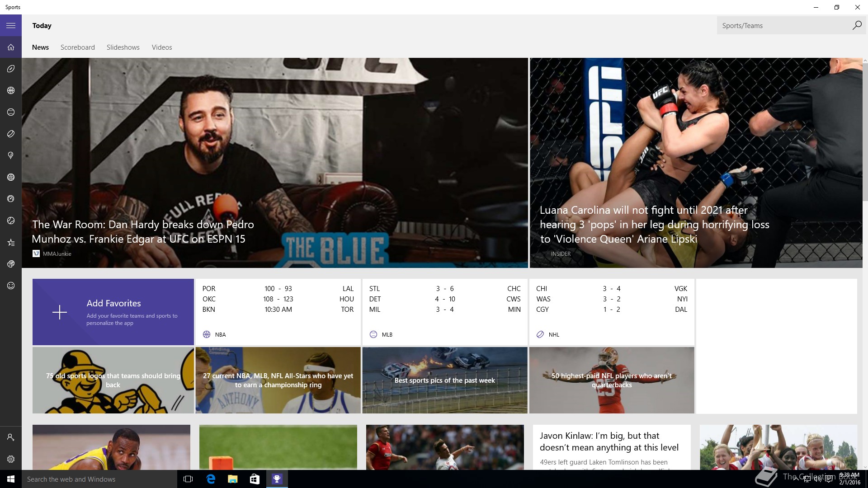868x488 pixels.
Task: Open the Settings gear in sidebar
Action: (11, 459)
